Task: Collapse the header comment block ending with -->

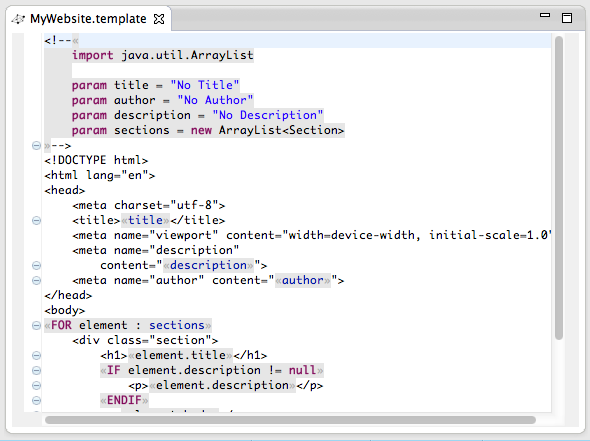Action: tap(36, 145)
